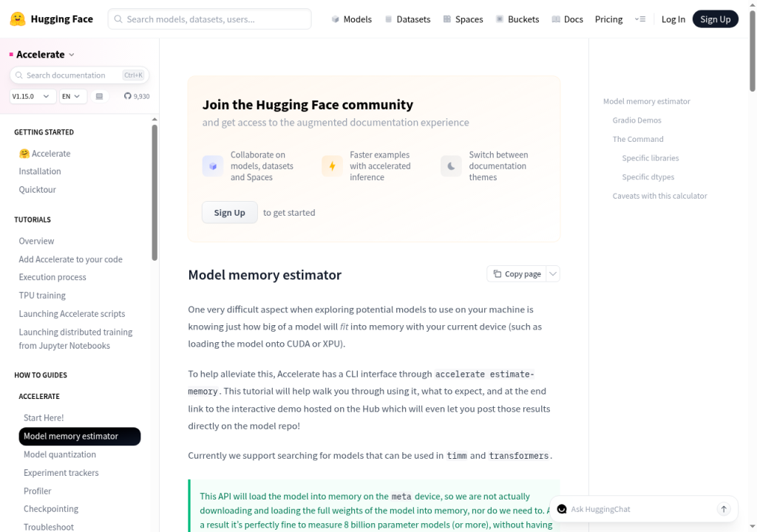Open the EN language dropdown

(73, 96)
